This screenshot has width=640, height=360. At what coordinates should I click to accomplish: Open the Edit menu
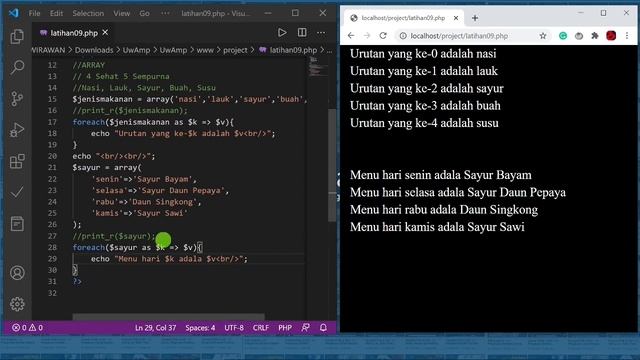coord(56,13)
